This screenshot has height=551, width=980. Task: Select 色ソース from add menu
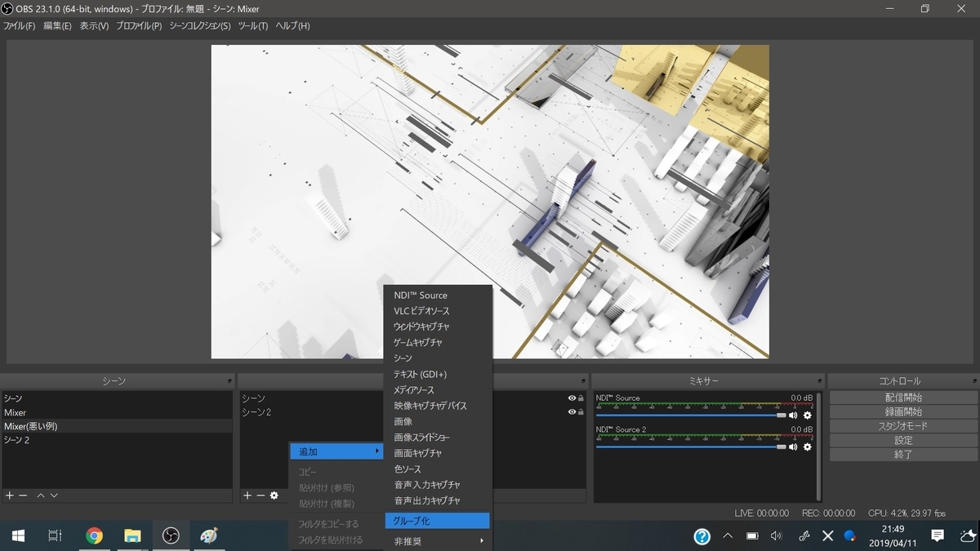437,469
